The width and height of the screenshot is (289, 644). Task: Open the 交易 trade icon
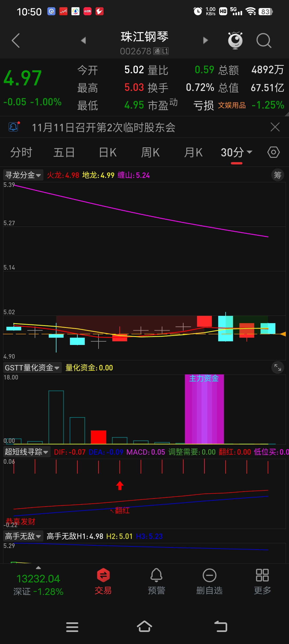pos(103,581)
